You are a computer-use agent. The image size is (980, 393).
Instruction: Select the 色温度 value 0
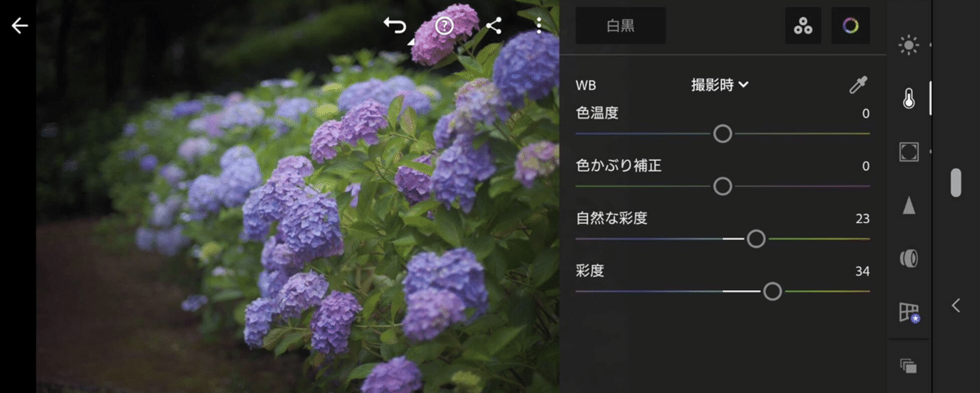pos(866,114)
